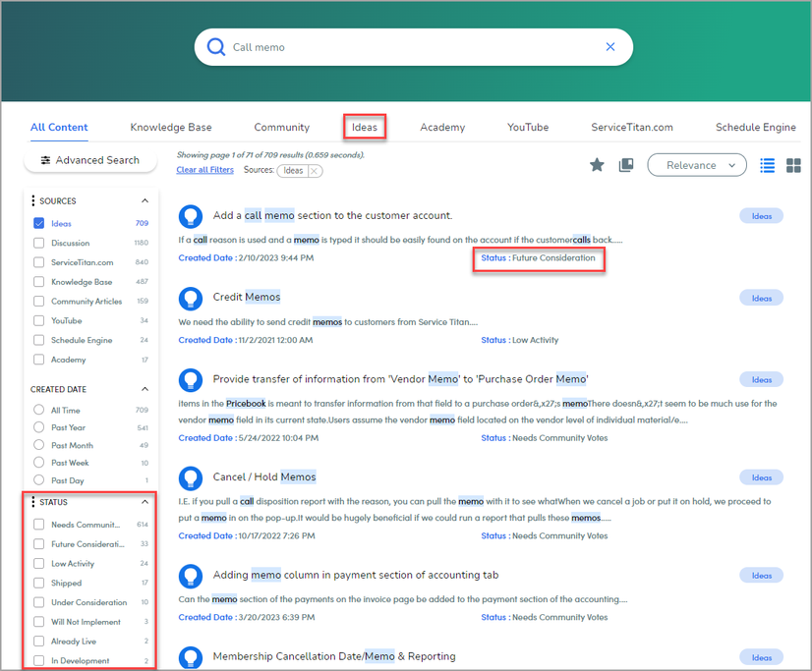Collapse the Created Date filter section
Screen dimensions: 812x671
coord(145,389)
